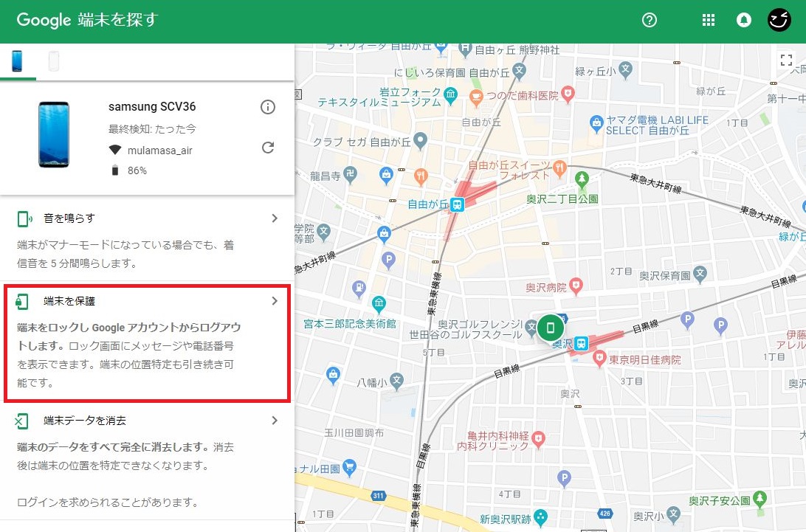Show device info for samsung SCV36
The image size is (806, 532).
[268, 107]
